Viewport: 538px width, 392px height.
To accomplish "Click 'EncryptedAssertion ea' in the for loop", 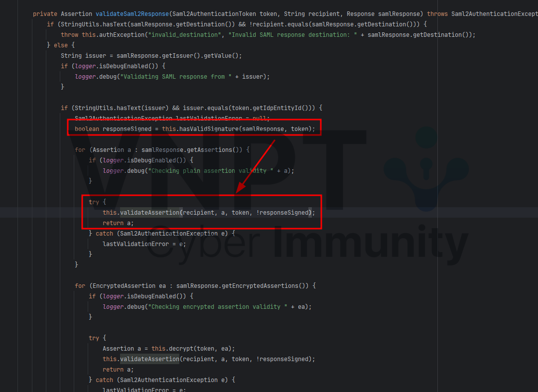I will 129,286.
